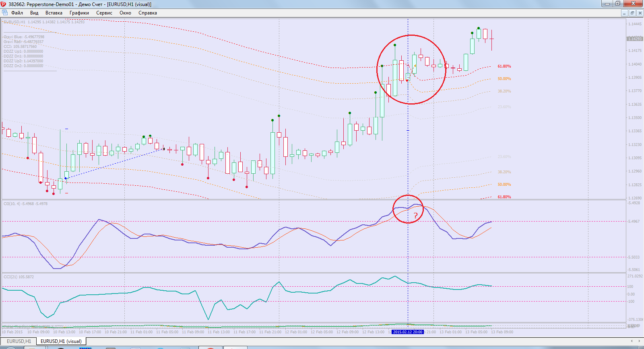Screen dimensions: 644x349
Task: Click the 1.13500 price axis value
Action: point(635,118)
